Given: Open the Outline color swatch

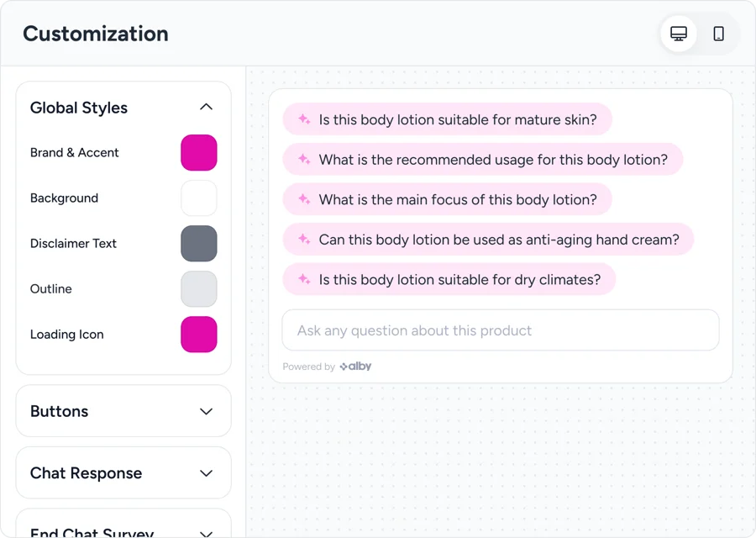Looking at the screenshot, I should [198, 288].
